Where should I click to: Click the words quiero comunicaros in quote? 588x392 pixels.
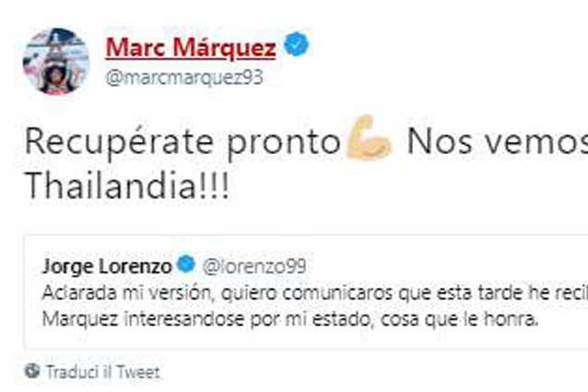click(307, 293)
